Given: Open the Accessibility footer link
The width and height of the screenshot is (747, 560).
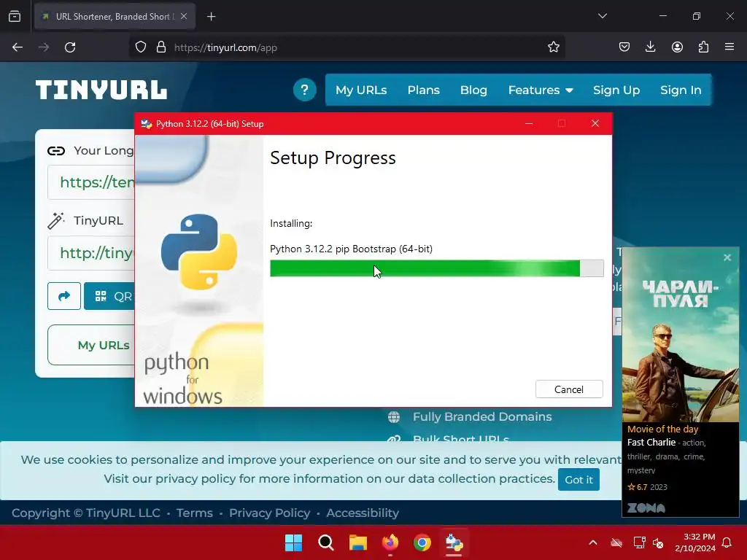Looking at the screenshot, I should 363,513.
